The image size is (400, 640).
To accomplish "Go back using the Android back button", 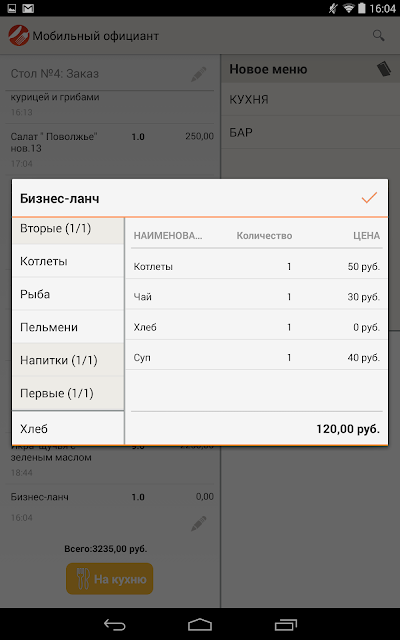I will coord(115,624).
